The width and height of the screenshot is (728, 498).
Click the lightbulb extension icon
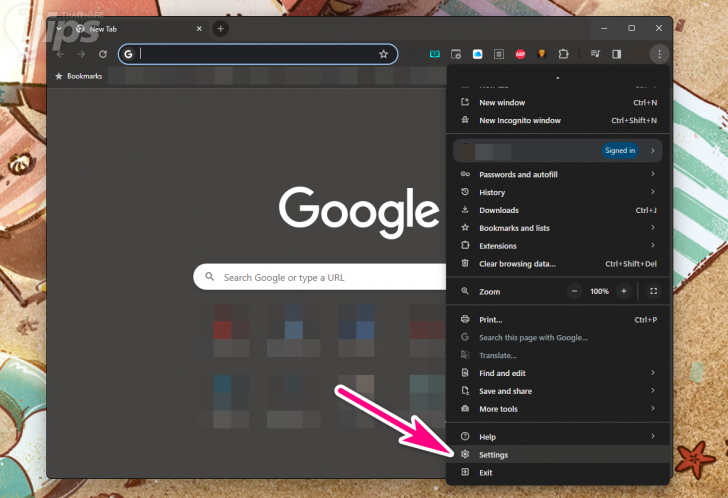541,54
